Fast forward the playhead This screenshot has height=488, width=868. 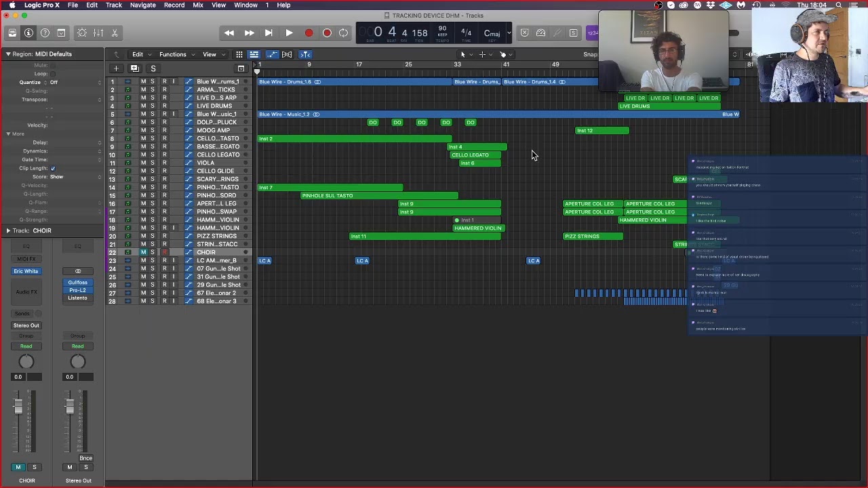(249, 33)
